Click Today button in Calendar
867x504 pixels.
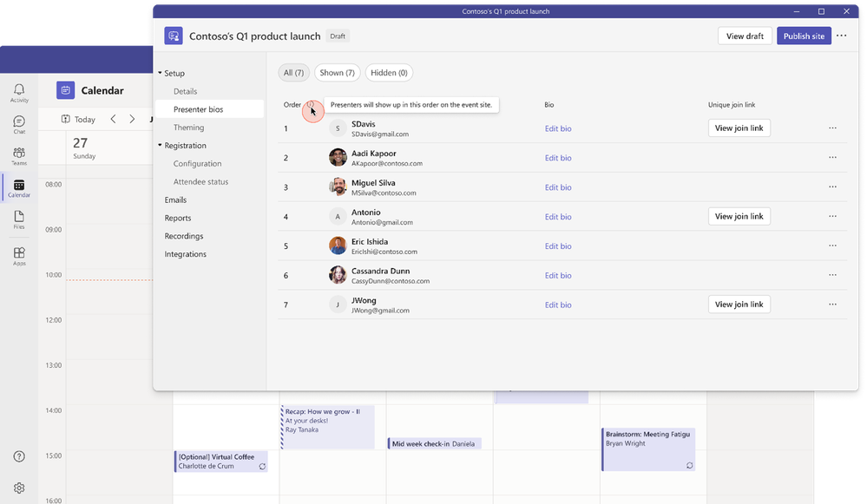click(x=78, y=119)
